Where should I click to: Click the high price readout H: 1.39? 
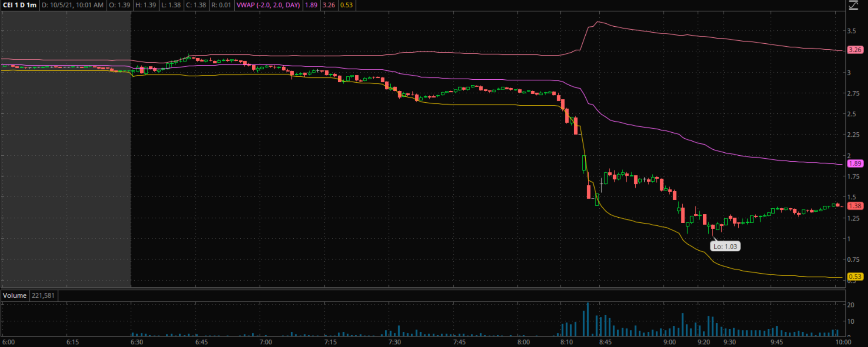coord(145,5)
